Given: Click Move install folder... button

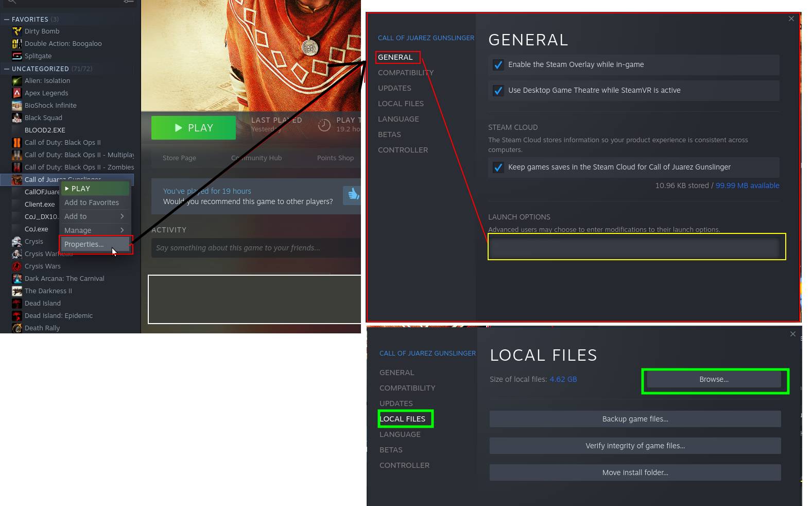Looking at the screenshot, I should pyautogui.click(x=635, y=473).
